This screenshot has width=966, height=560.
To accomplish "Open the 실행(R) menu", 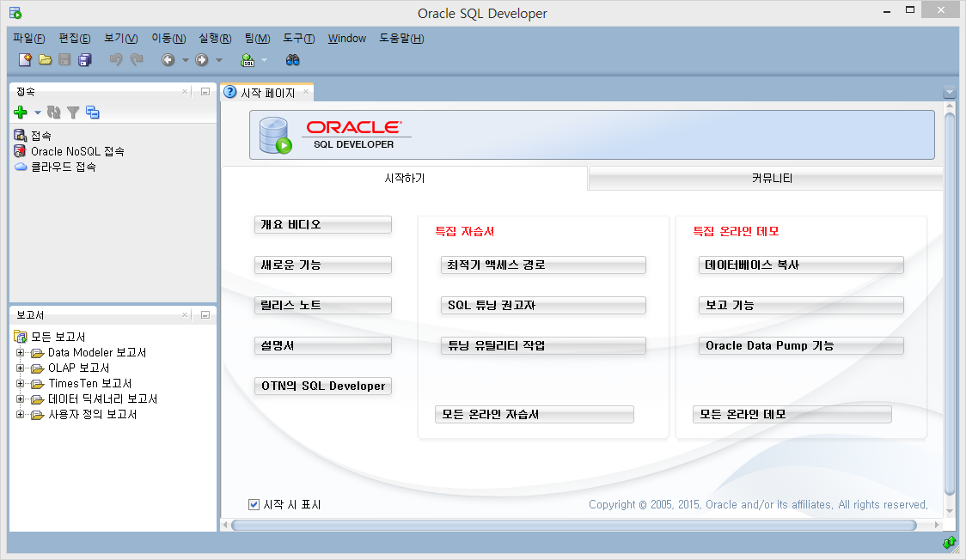I will click(215, 38).
